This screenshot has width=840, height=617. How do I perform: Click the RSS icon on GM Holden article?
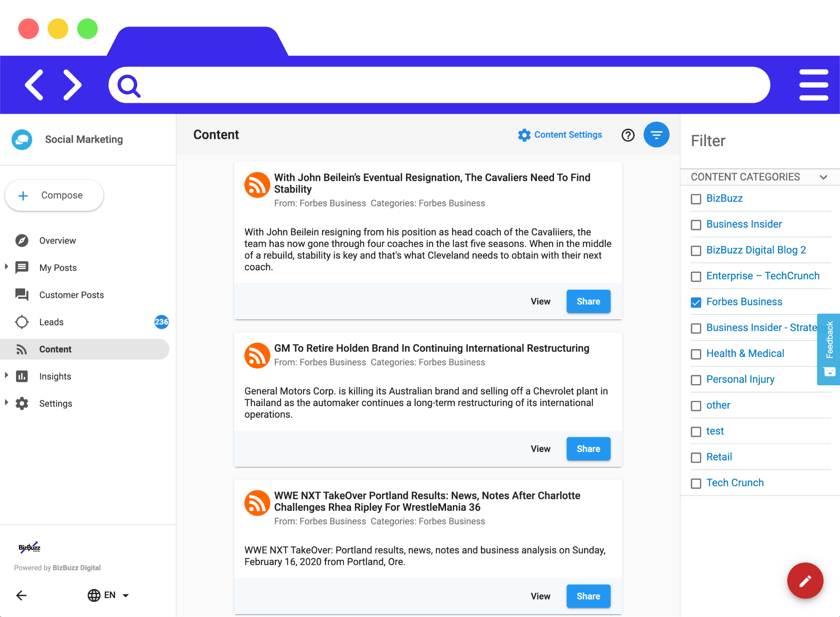pos(257,355)
